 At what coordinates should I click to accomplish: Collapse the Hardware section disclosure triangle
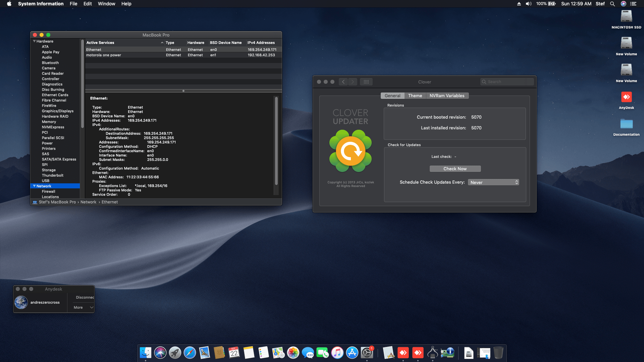(x=34, y=41)
